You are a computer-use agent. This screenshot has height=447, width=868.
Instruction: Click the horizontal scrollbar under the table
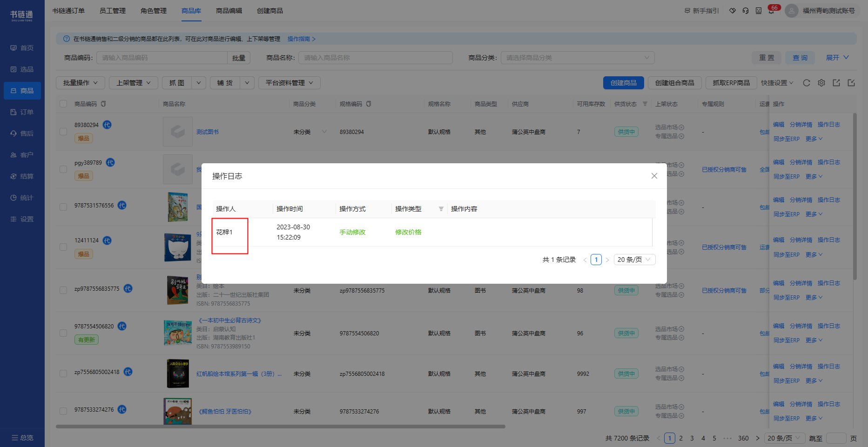point(281,426)
